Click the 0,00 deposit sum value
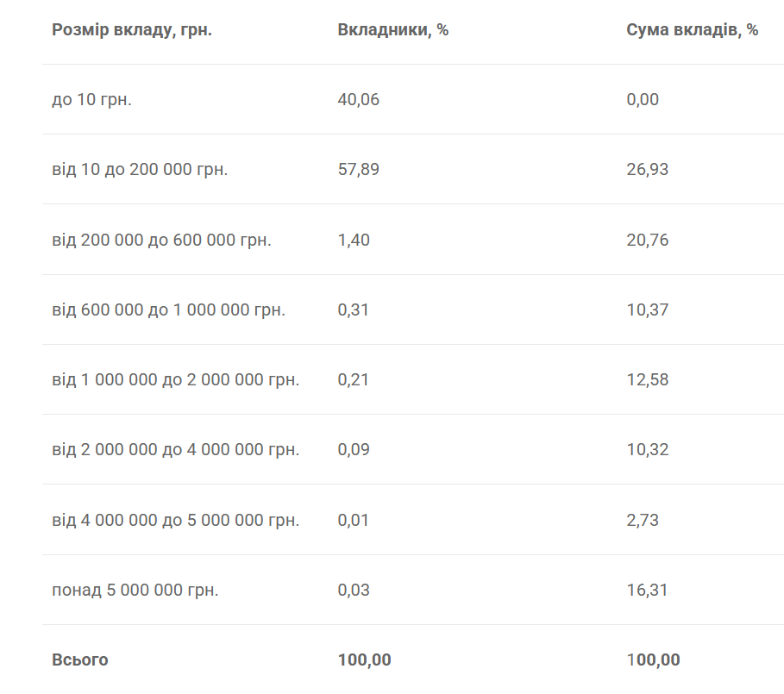 point(643,99)
